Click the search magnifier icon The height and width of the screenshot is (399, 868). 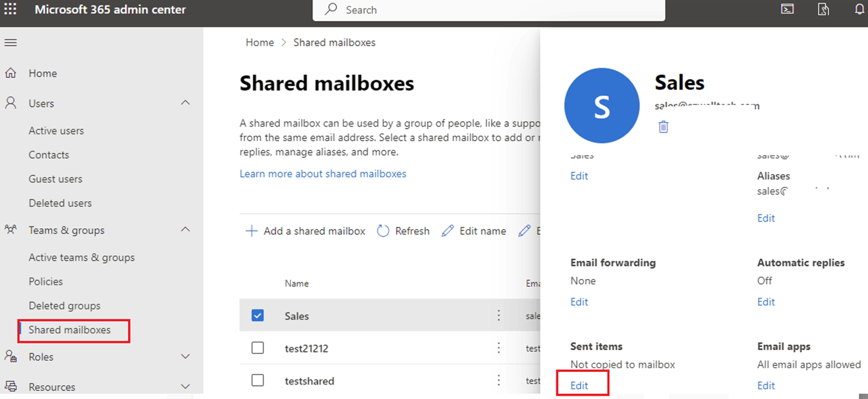(x=332, y=9)
